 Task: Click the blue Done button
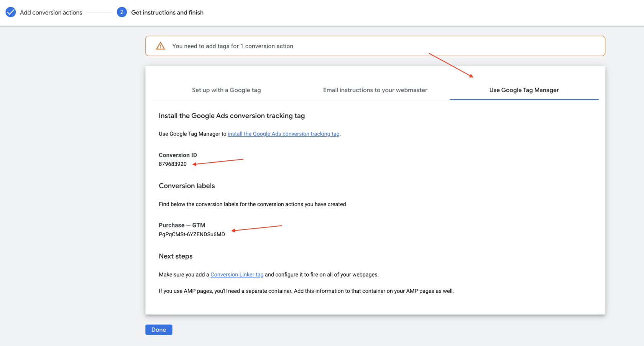(x=159, y=330)
